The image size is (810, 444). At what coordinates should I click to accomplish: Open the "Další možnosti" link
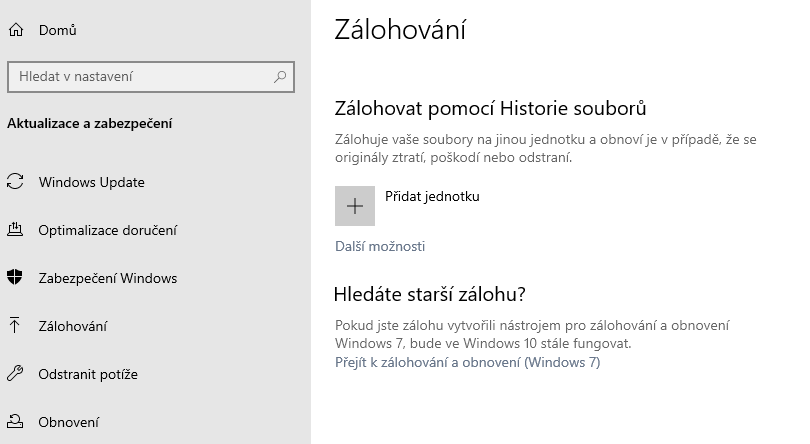(x=380, y=246)
